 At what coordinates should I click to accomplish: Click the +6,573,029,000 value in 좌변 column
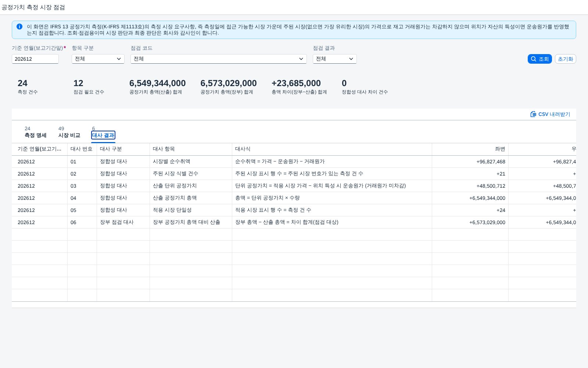point(487,222)
